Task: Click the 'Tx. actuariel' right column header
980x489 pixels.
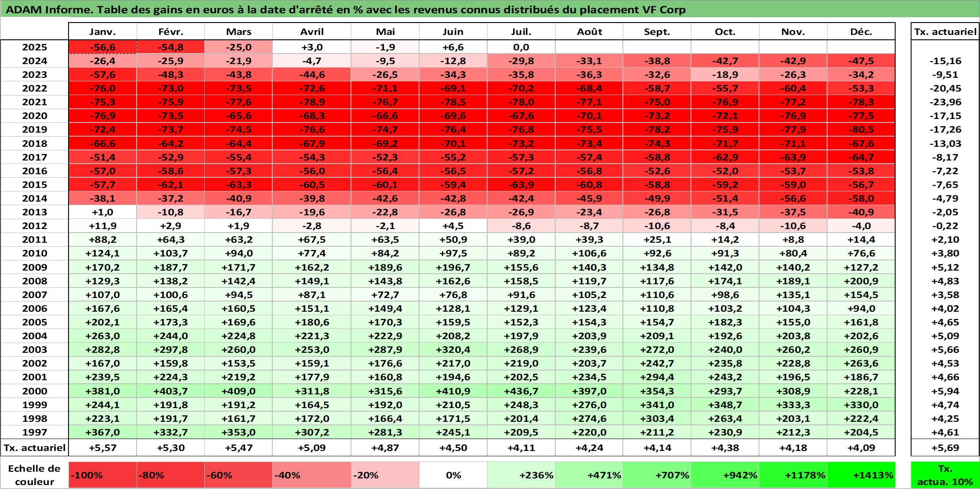Action: [x=945, y=31]
